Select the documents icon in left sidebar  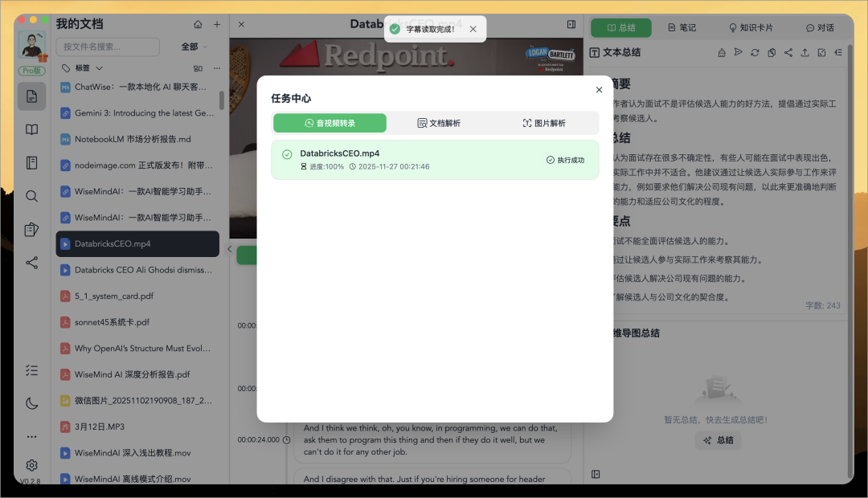[31, 96]
